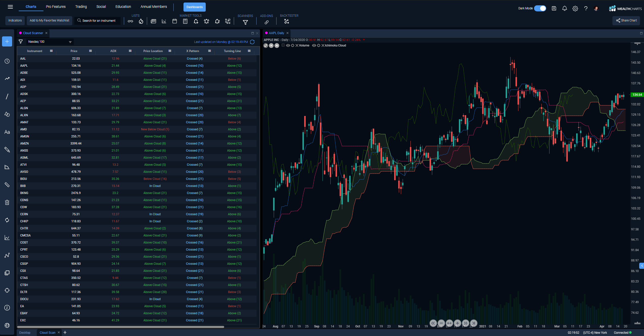Open the Scanners funnel icon

[245, 22]
